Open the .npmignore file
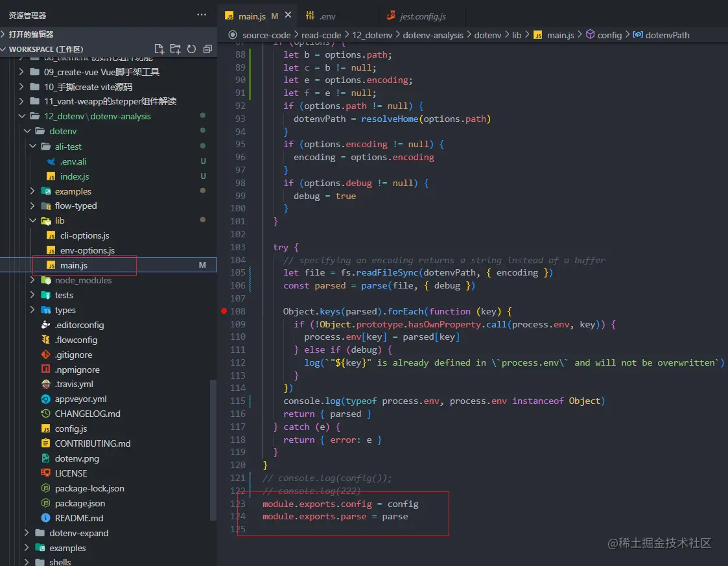 tap(77, 370)
